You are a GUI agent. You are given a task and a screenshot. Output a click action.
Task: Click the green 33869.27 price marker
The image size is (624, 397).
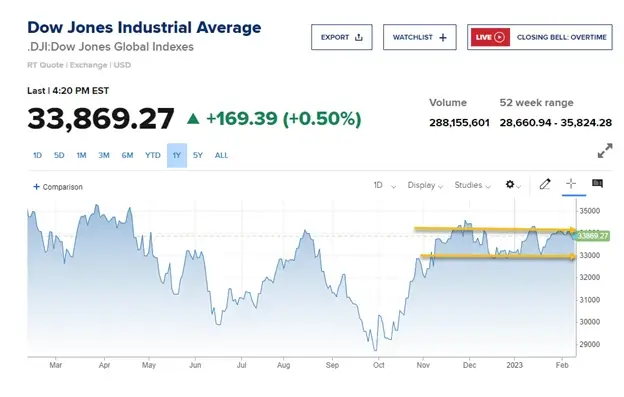tap(593, 236)
